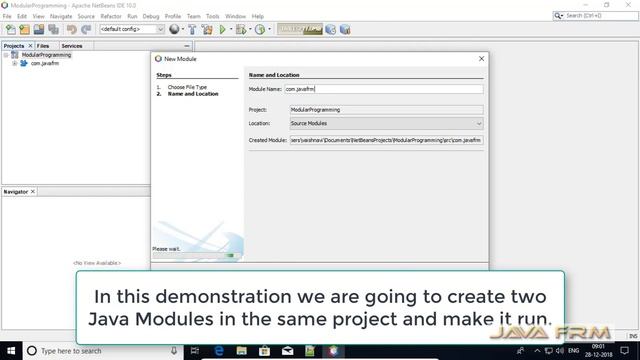
Task: Switch to the Services tab
Action: click(x=72, y=46)
